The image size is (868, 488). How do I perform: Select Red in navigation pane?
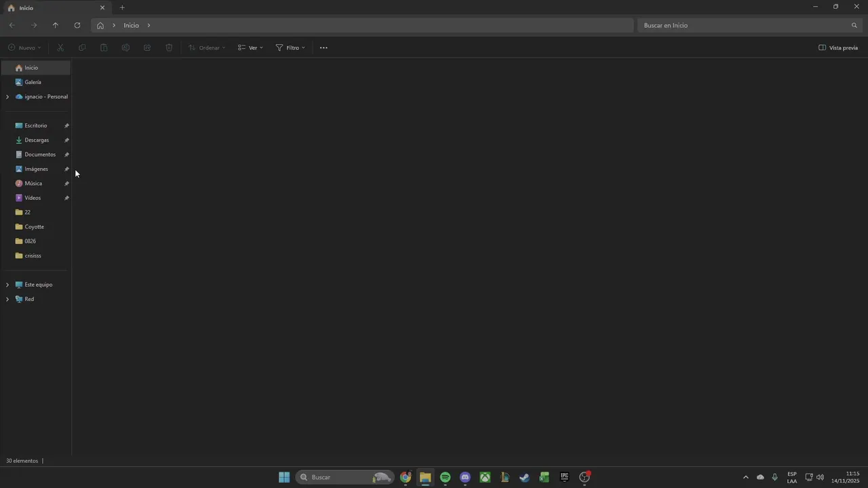pos(29,299)
